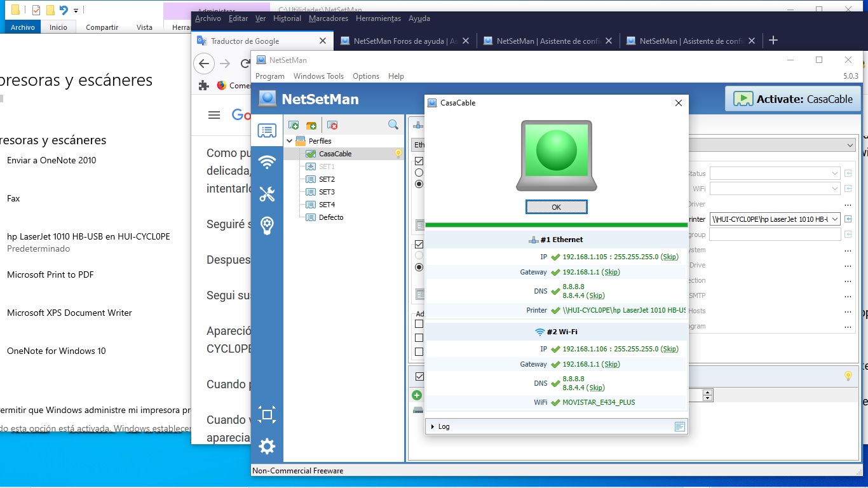Click the lightbulb next to CasaCable profile
Screen dimensions: 868x488
(x=398, y=154)
